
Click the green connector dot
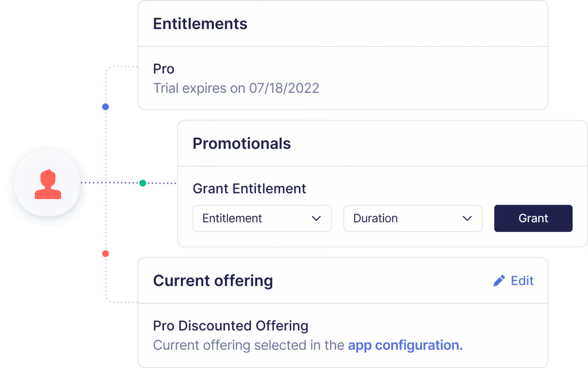pyautogui.click(x=143, y=183)
